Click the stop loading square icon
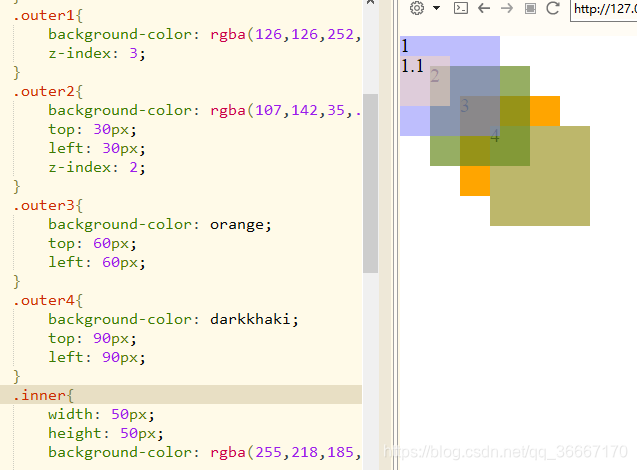 point(530,8)
